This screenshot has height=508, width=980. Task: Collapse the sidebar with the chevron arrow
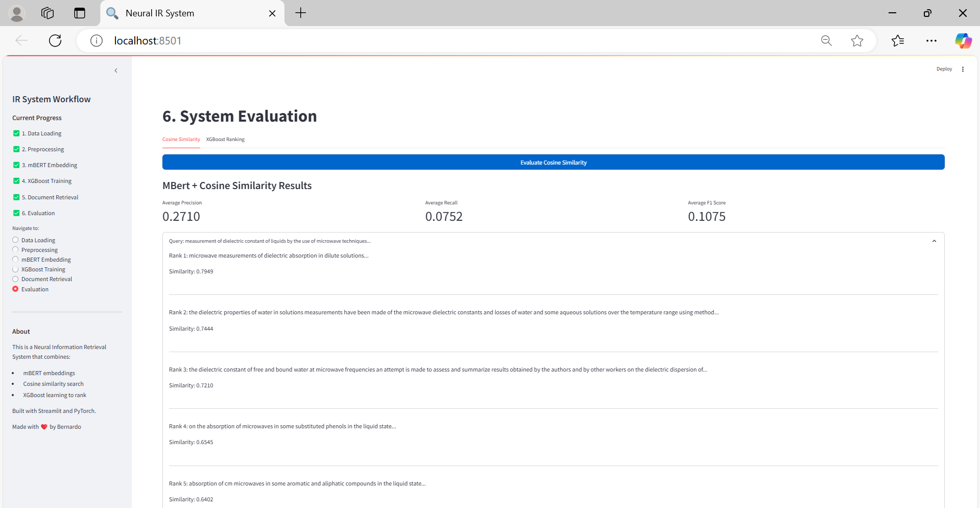[116, 71]
